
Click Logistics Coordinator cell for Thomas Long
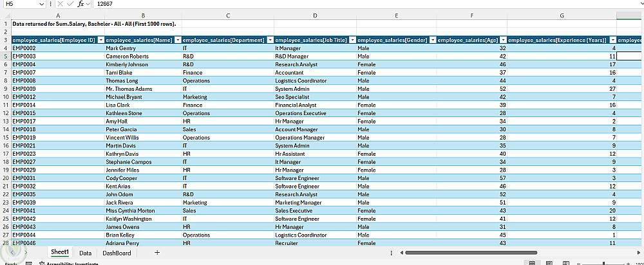(x=315, y=81)
